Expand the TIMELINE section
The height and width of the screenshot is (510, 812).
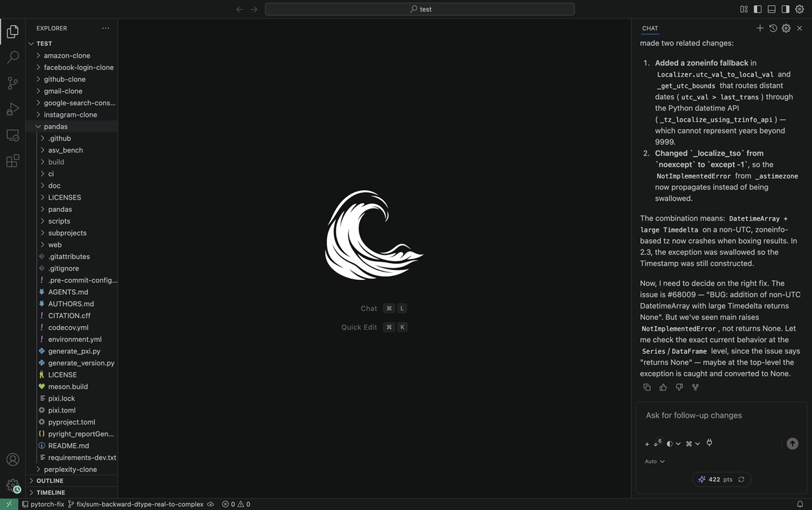click(x=51, y=493)
